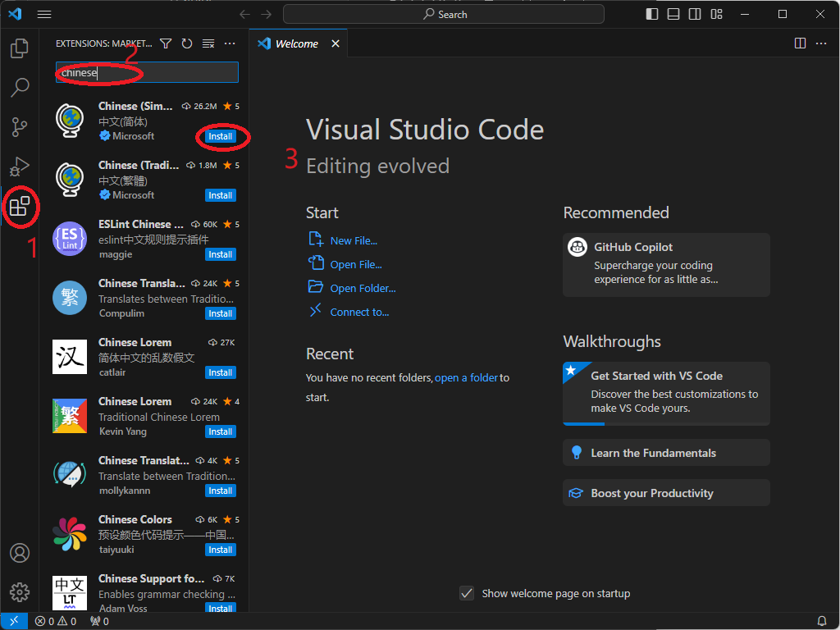Go back using the navigation arrow
The image size is (840, 630).
244,15
